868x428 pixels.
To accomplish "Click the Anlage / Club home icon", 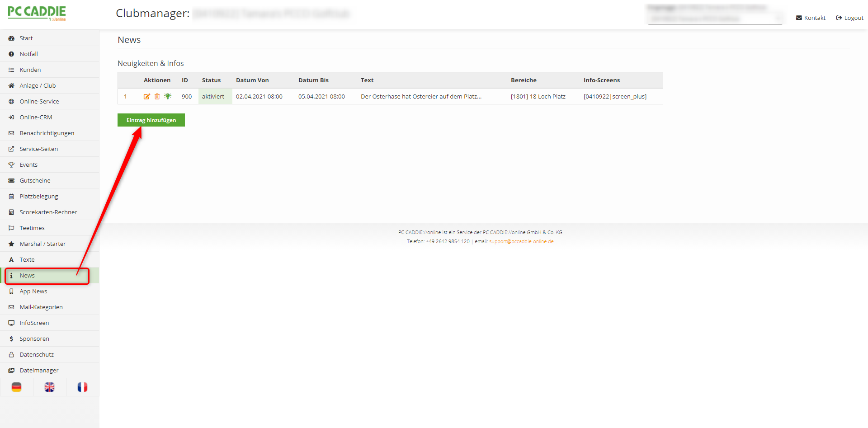I will click(x=11, y=86).
